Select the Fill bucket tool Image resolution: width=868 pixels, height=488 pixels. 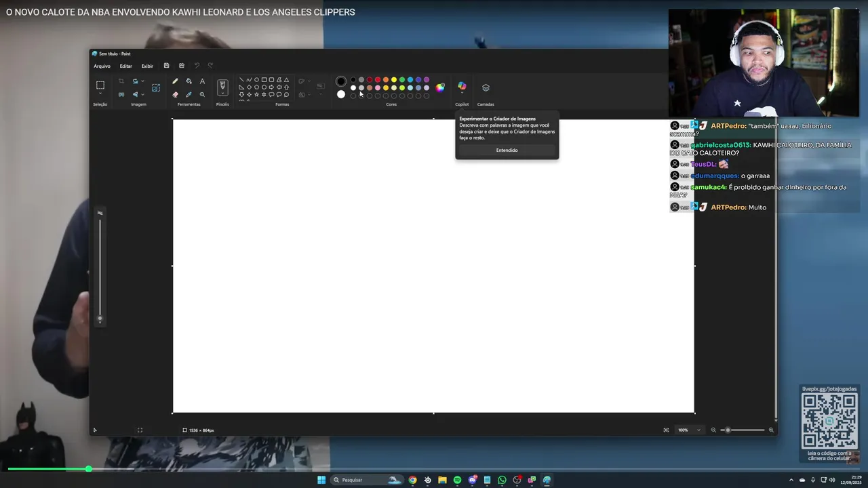pos(189,81)
